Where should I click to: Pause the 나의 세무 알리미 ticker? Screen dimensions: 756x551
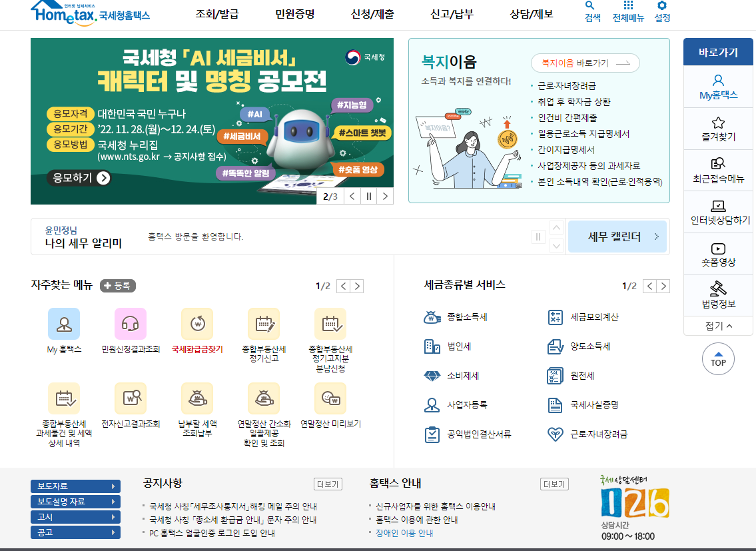pos(538,237)
